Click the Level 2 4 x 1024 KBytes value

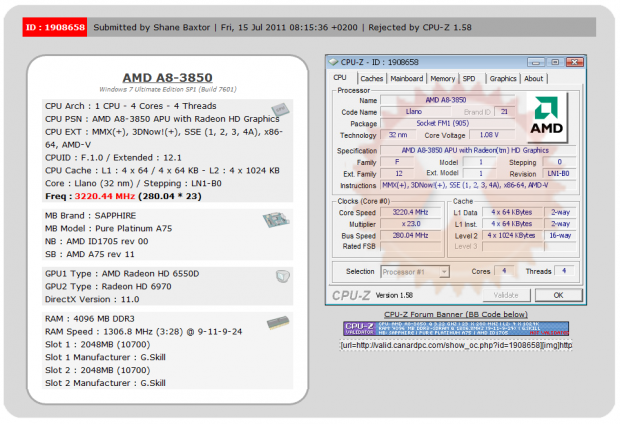tap(512, 235)
